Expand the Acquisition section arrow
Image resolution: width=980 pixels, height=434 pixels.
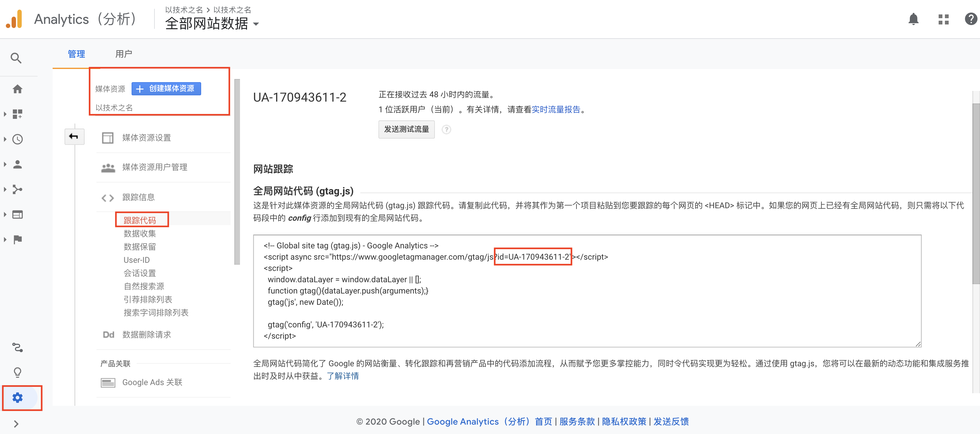coord(5,189)
